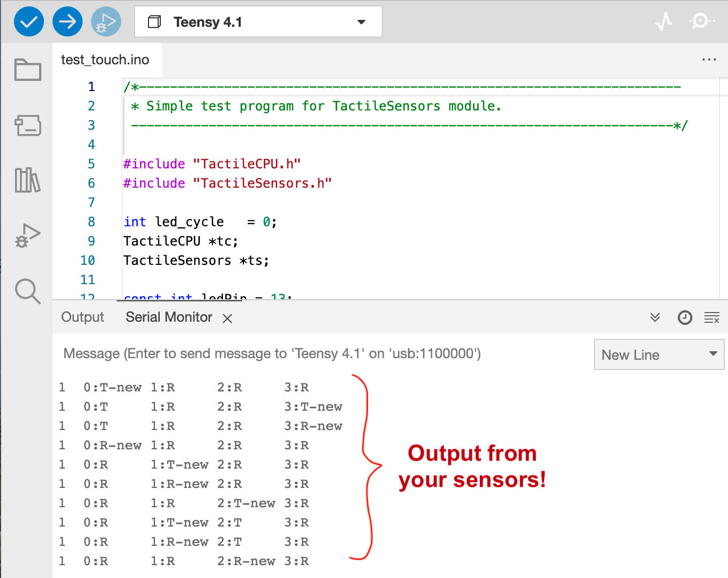Open the Teensy 4.1 board selector
Screen dimensions: 728x578
258,22
